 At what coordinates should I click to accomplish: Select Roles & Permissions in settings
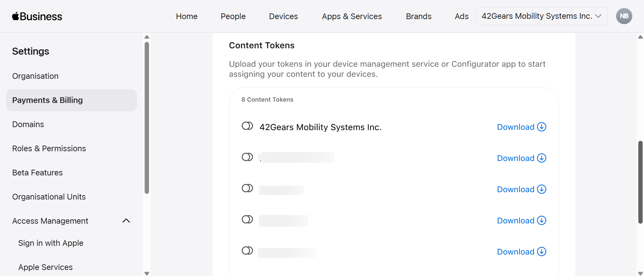pyautogui.click(x=49, y=149)
